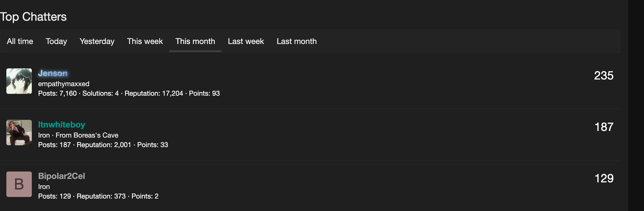Click Jenson's chat count 235
The image size is (644, 211).
(x=604, y=76)
